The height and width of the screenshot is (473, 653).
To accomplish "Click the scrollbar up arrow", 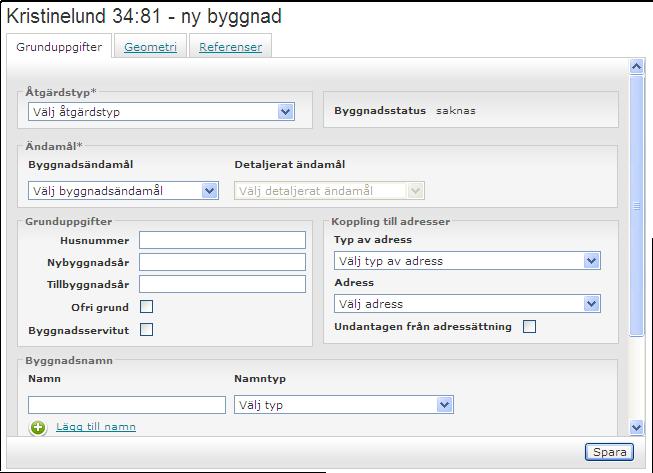I will (x=636, y=66).
